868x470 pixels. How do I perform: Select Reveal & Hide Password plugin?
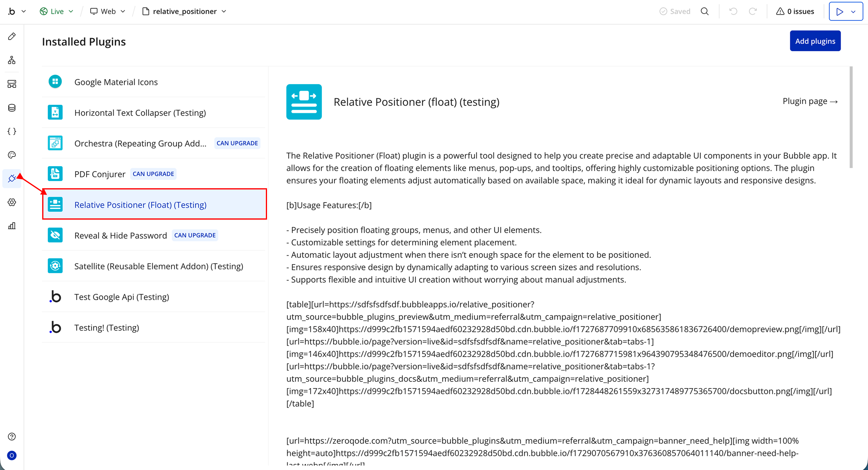120,235
